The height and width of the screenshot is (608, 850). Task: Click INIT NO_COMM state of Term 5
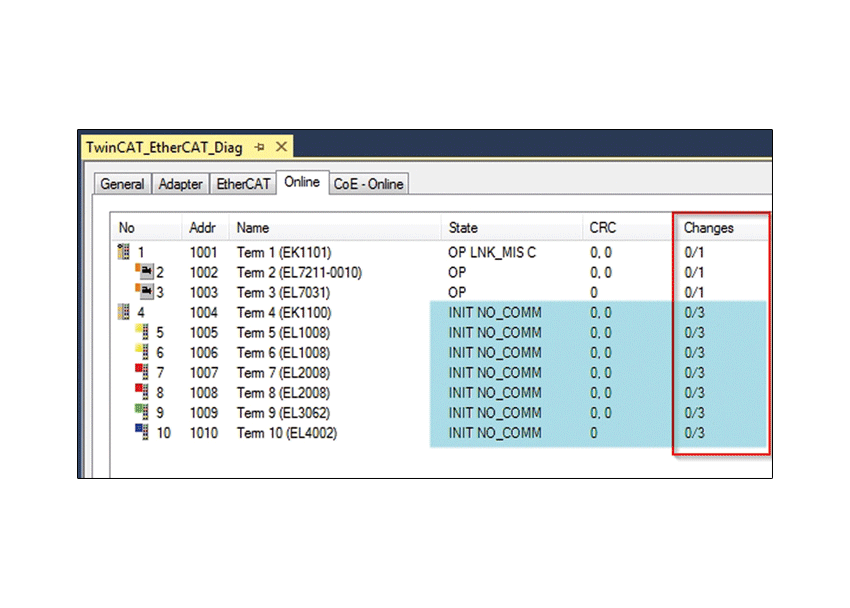(495, 333)
